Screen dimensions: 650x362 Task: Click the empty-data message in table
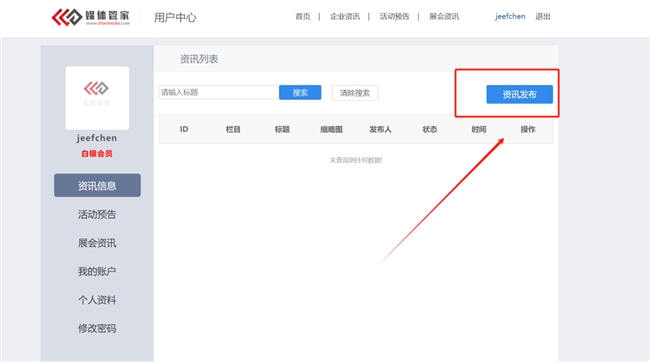[x=356, y=160]
